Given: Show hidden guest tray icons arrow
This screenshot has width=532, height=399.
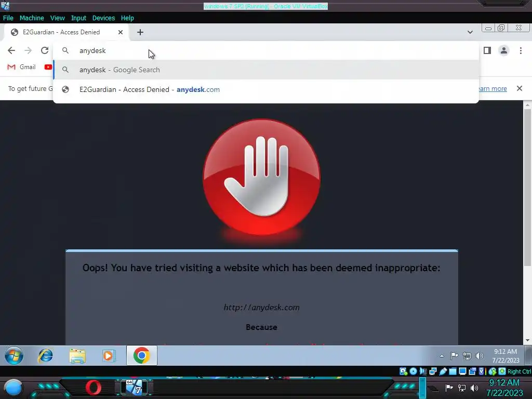Looking at the screenshot, I should 442,356.
